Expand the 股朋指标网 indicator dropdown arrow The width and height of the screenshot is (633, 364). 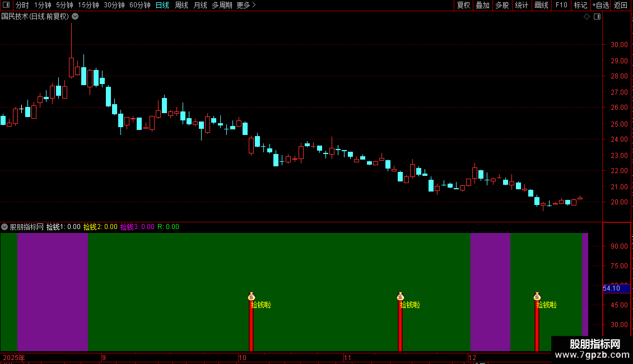(x=4, y=227)
